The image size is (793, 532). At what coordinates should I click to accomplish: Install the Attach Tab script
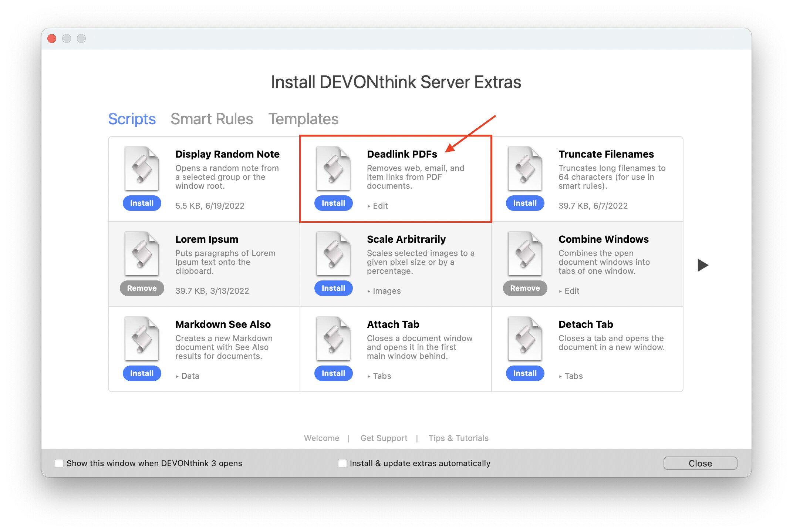tap(334, 373)
